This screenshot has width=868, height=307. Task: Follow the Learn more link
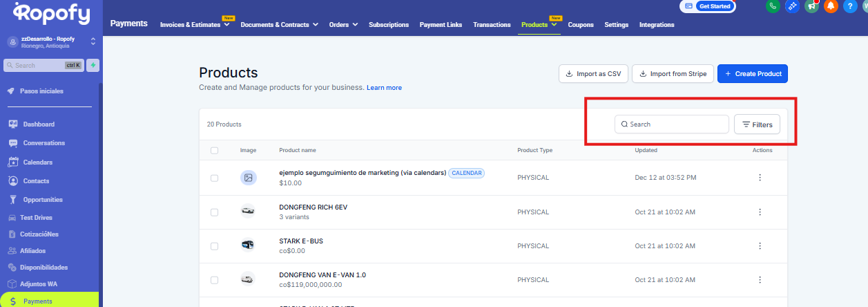click(384, 88)
